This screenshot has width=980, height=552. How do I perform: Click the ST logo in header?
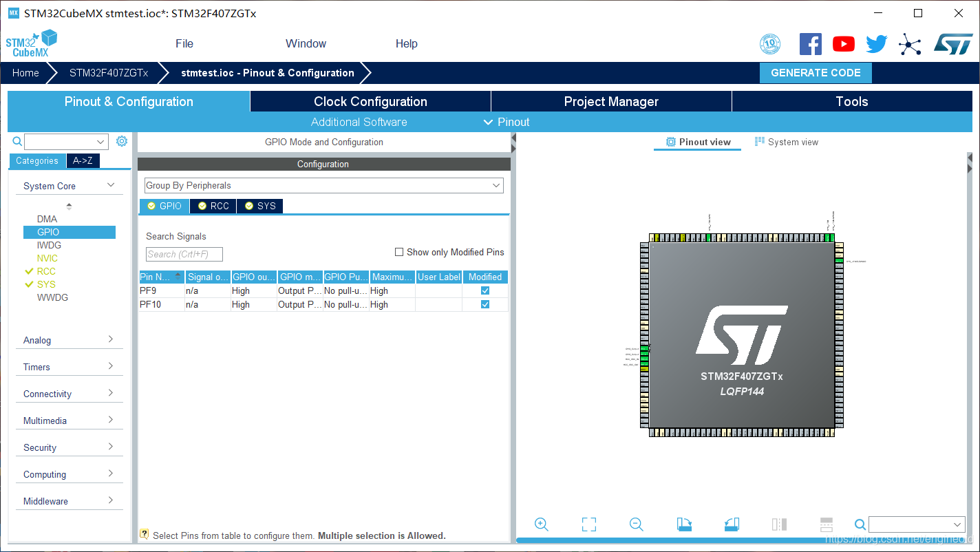coord(953,44)
